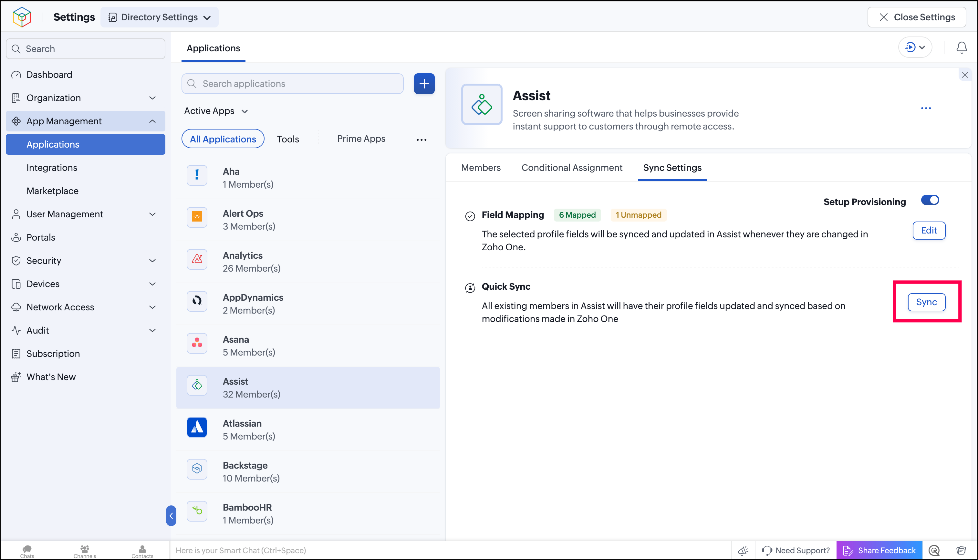978x560 pixels.
Task: Click the mentions @ icon in bottom bar
Action: 934,550
